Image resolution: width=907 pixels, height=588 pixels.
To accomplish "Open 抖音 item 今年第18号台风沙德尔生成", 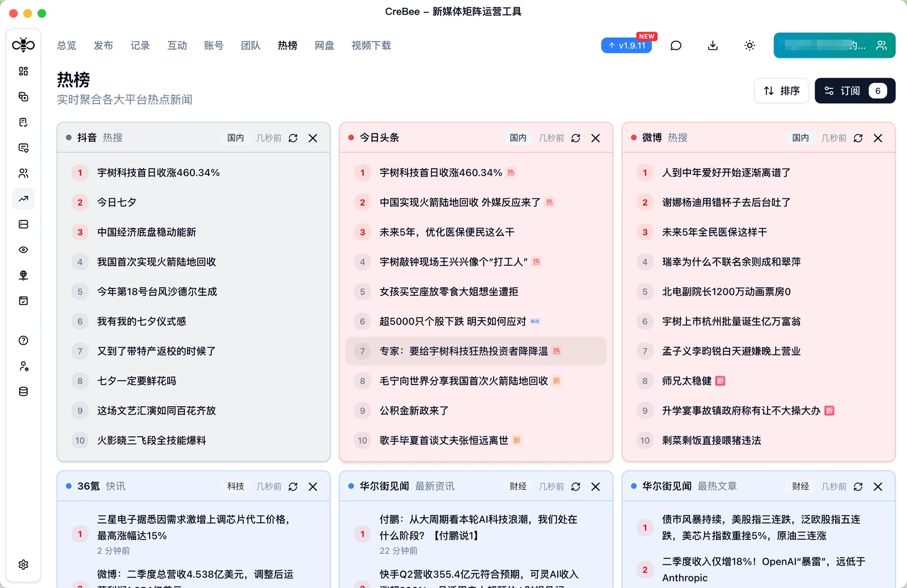I will [x=193, y=292].
